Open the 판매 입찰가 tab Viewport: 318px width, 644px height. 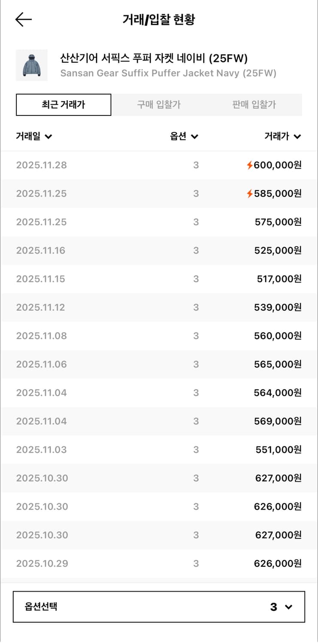[x=254, y=105]
